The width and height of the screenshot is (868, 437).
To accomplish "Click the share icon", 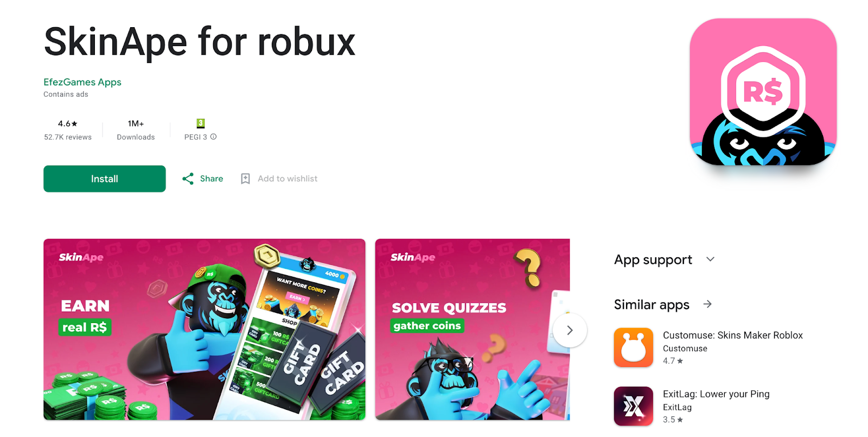I will tap(188, 179).
